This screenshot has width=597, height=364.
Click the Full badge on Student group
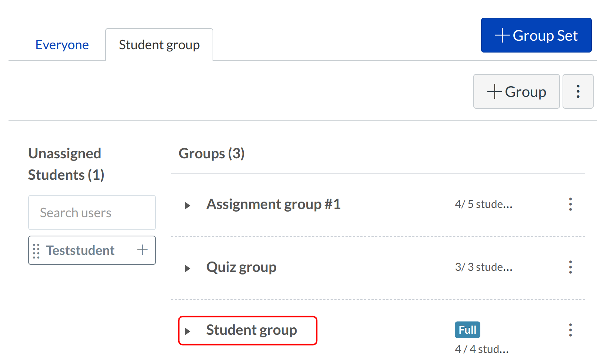[x=467, y=330]
